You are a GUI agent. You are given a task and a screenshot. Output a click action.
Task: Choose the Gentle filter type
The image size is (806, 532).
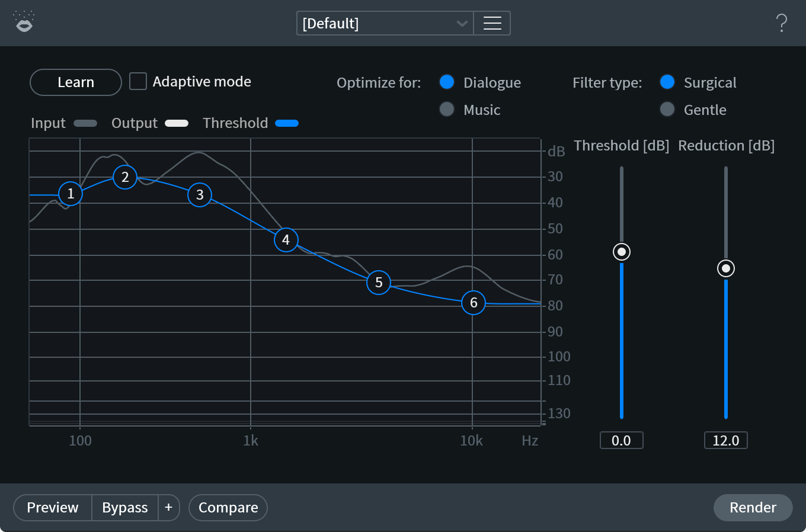coord(667,110)
